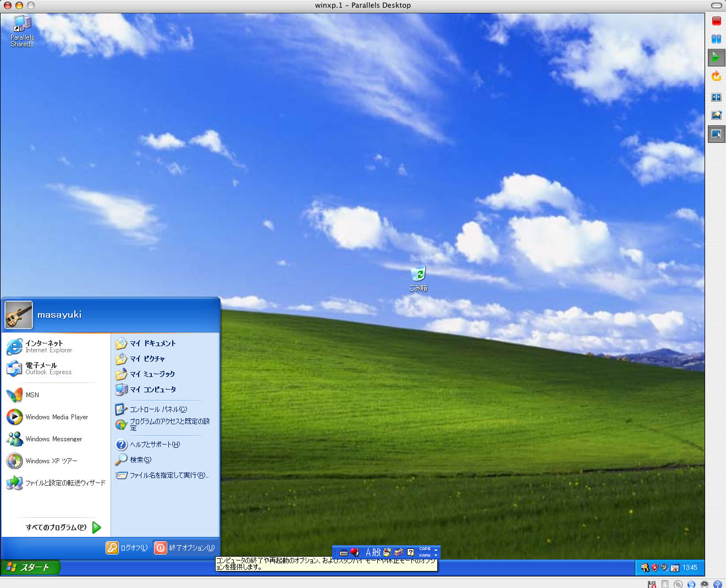Toggle the KANA lock on the language bar
The width and height of the screenshot is (726, 588).
coord(425,555)
